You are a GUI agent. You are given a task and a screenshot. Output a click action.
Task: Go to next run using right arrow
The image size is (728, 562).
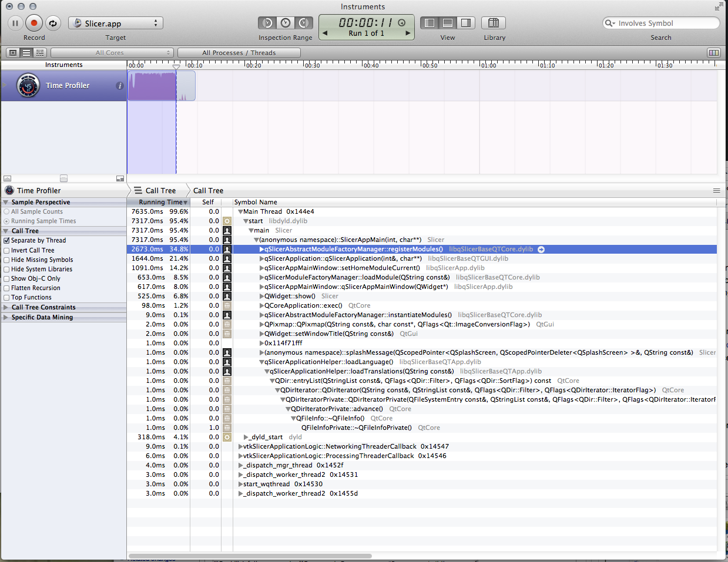[408, 33]
